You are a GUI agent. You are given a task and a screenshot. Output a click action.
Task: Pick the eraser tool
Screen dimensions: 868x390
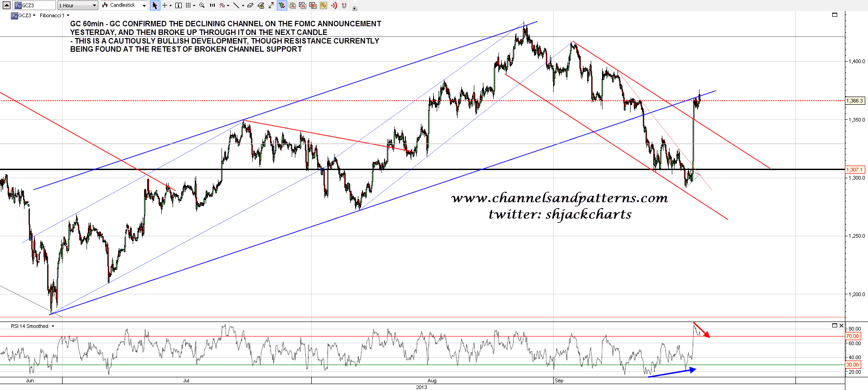point(250,5)
